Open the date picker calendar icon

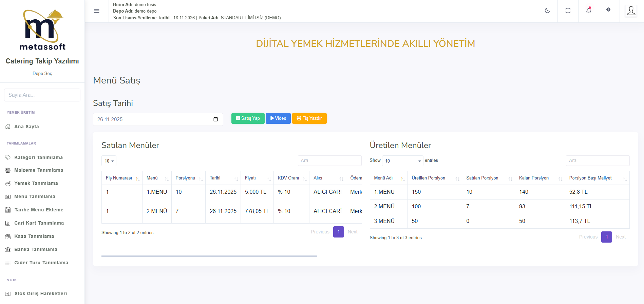(x=215, y=119)
